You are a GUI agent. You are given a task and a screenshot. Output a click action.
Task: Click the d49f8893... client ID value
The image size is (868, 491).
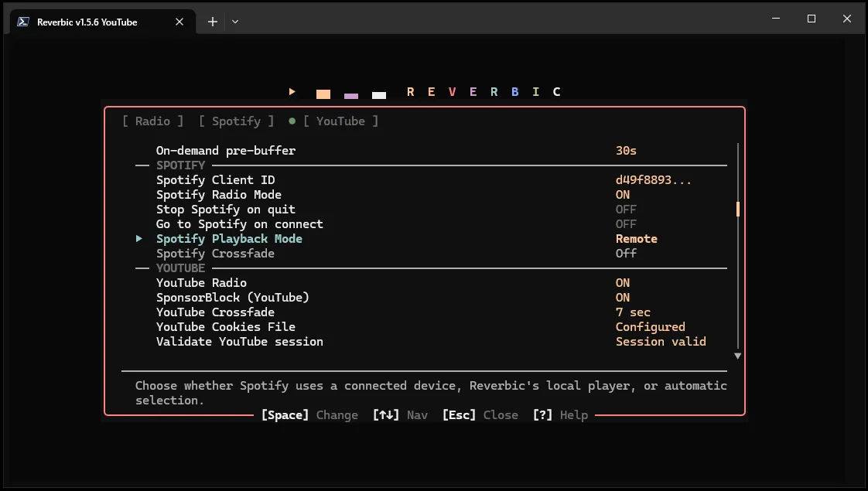tap(653, 180)
